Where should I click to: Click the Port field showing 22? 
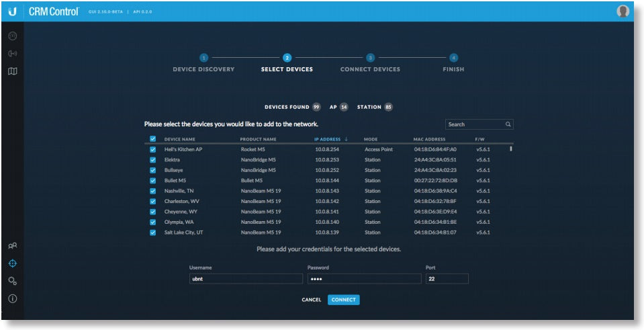447,279
